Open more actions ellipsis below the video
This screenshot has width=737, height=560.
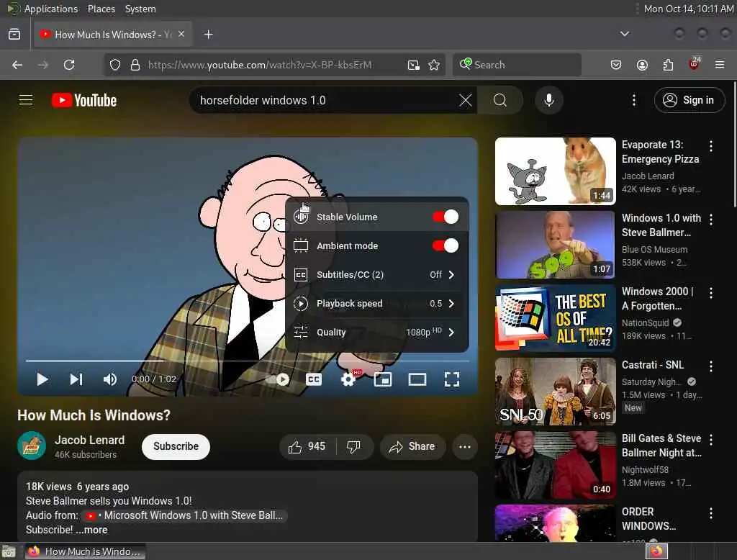click(x=464, y=446)
